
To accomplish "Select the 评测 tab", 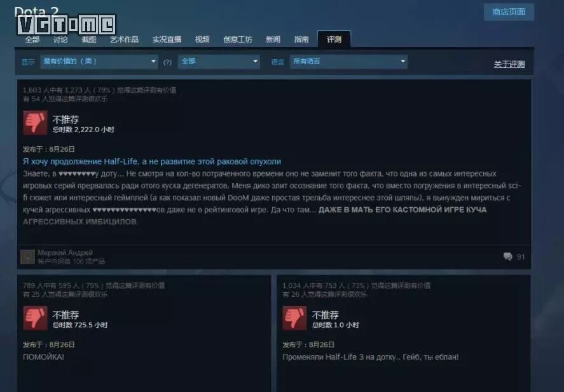I will [x=334, y=39].
